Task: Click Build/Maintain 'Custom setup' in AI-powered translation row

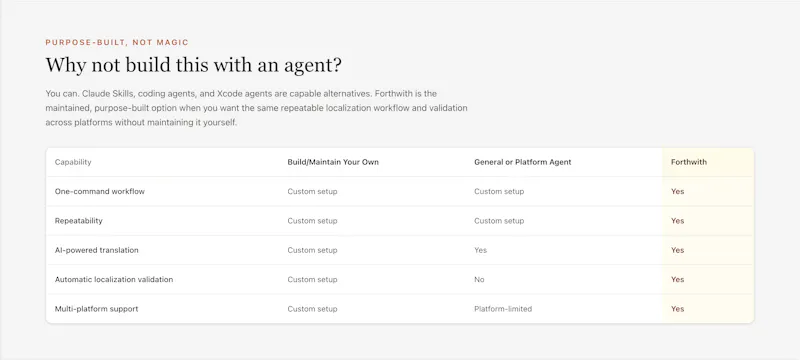Action: [x=312, y=250]
